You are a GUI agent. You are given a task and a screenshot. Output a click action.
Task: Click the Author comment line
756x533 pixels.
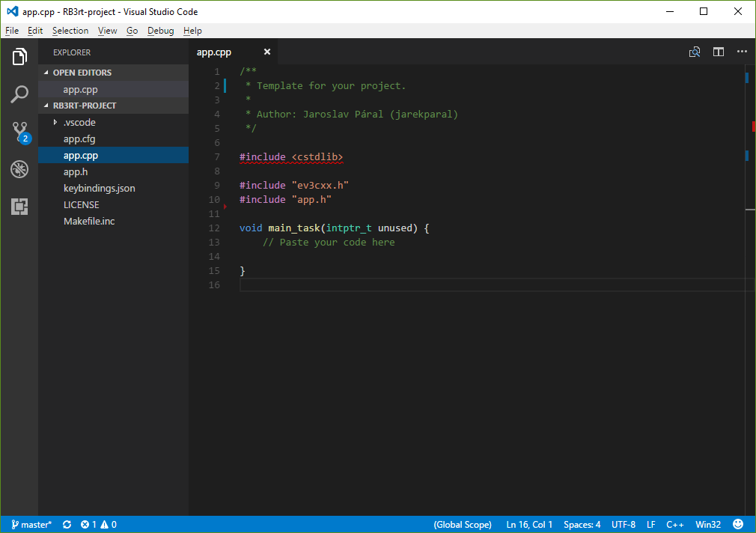pos(352,115)
